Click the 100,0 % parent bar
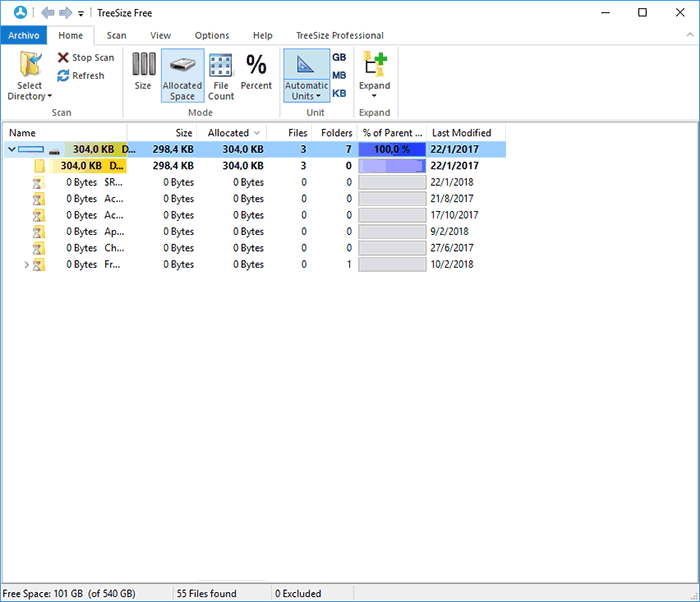 pos(392,149)
